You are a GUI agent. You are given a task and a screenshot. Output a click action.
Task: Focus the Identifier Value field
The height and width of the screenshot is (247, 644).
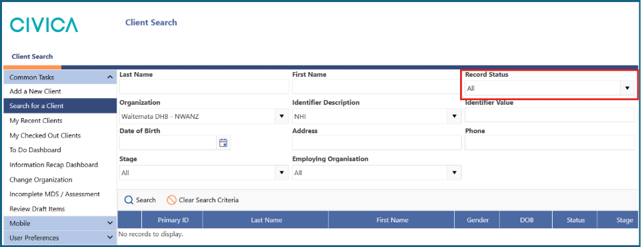549,115
